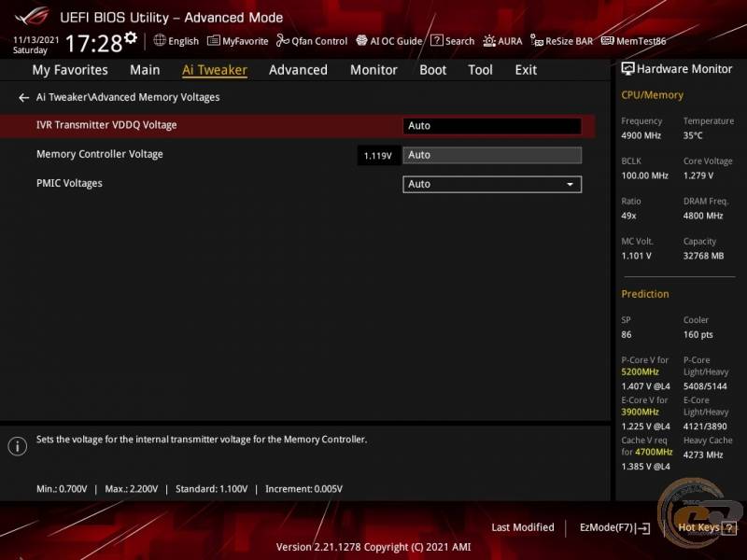Click the 32768 MB capacity value

click(704, 256)
